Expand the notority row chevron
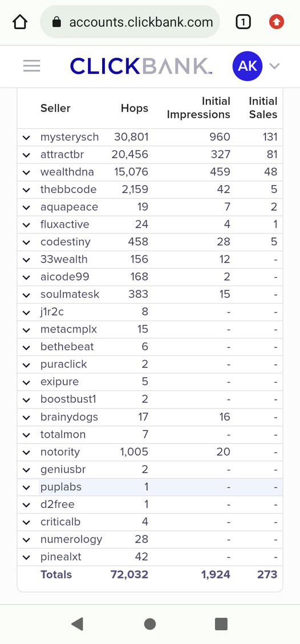The image size is (300, 644). tap(26, 452)
